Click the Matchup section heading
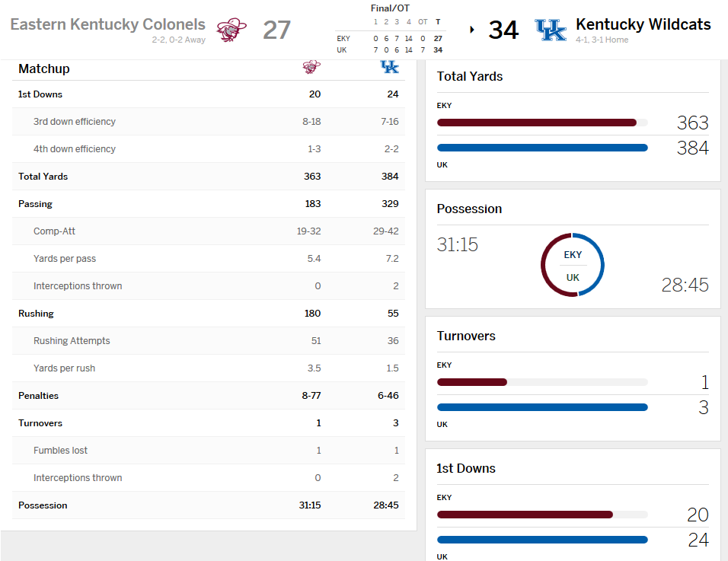The height and width of the screenshot is (561, 728). [44, 69]
